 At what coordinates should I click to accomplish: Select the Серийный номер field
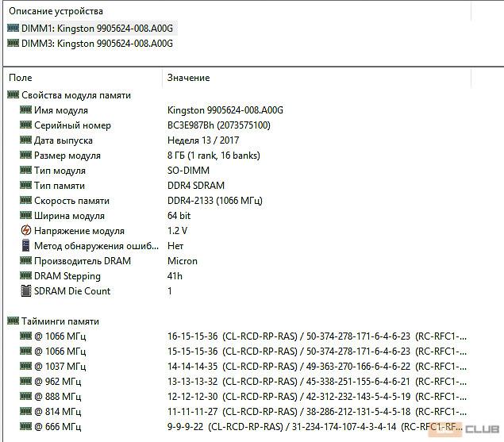click(x=73, y=125)
